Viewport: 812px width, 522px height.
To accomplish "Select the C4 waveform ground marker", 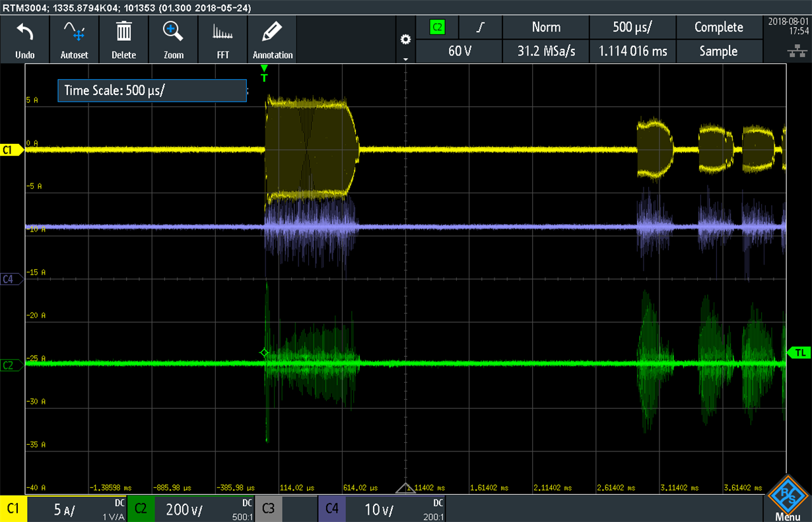I will 13,279.
